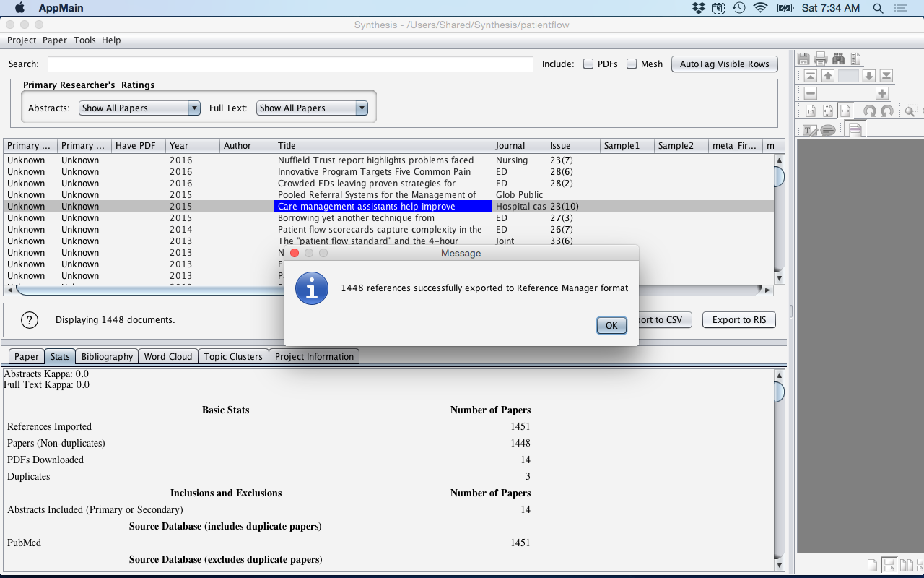
Task: Enable the PDFs include checkbox
Action: 588,64
